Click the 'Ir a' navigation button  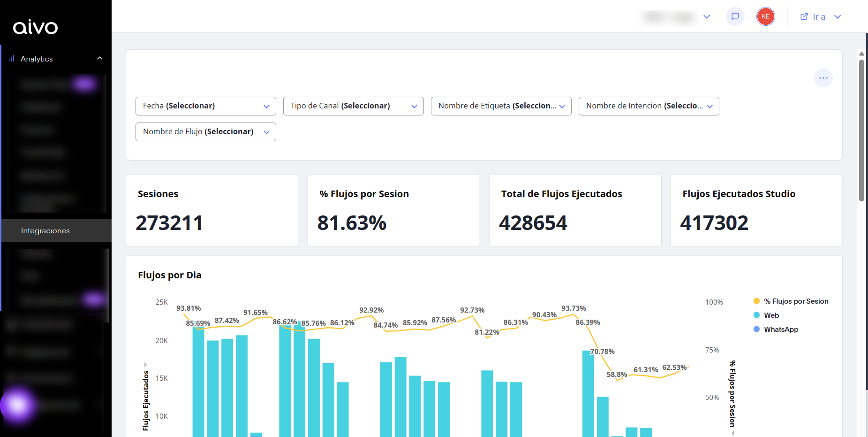click(x=820, y=16)
